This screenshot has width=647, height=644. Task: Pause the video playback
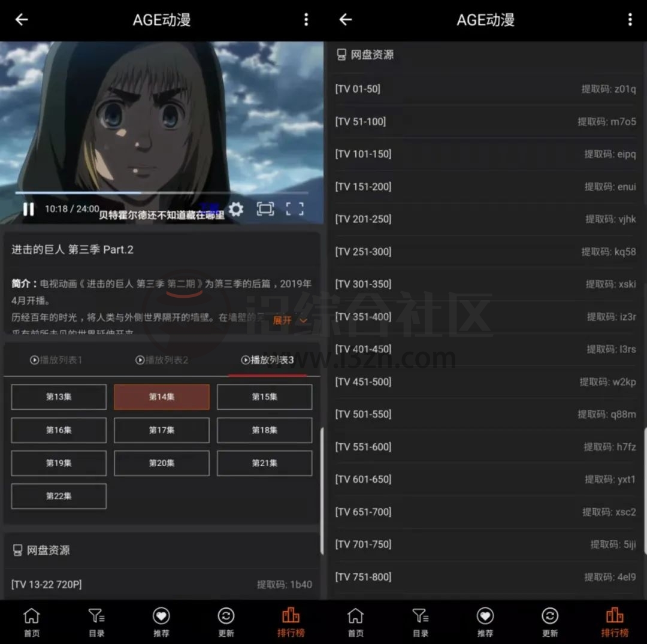[x=29, y=209]
